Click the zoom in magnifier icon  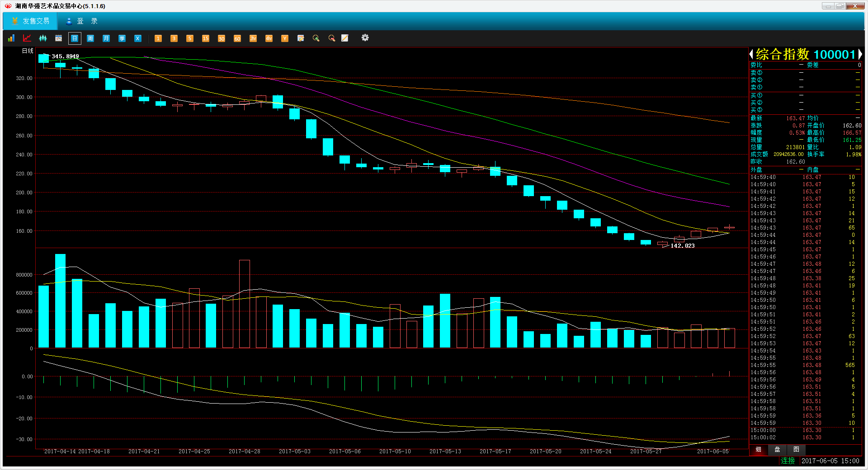coord(316,38)
